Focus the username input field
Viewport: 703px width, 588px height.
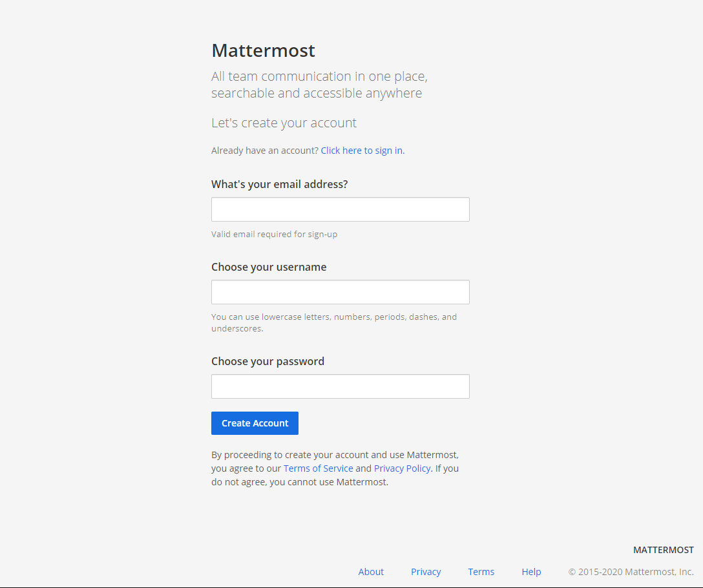coord(341,292)
